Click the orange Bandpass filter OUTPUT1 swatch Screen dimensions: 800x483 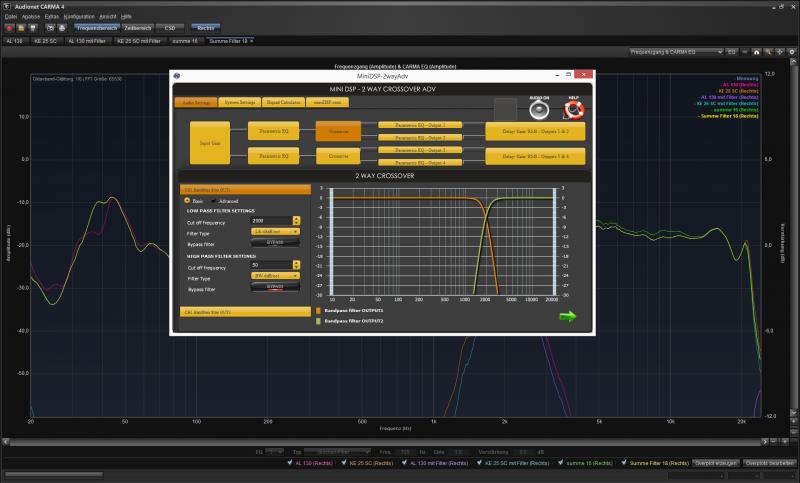[319, 310]
